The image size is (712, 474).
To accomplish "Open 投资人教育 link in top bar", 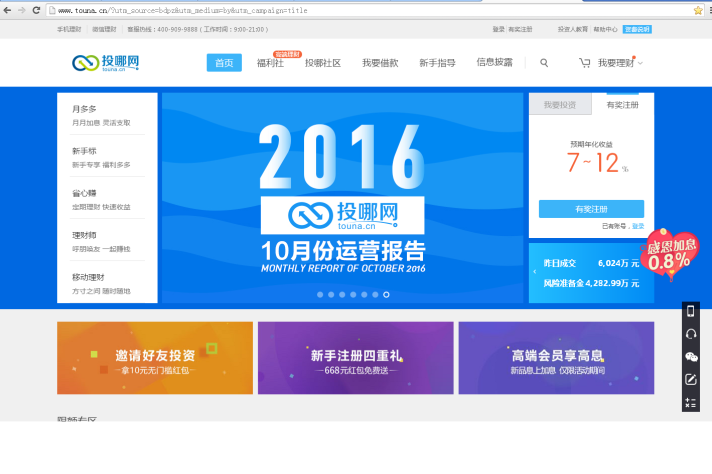I will click(573, 29).
